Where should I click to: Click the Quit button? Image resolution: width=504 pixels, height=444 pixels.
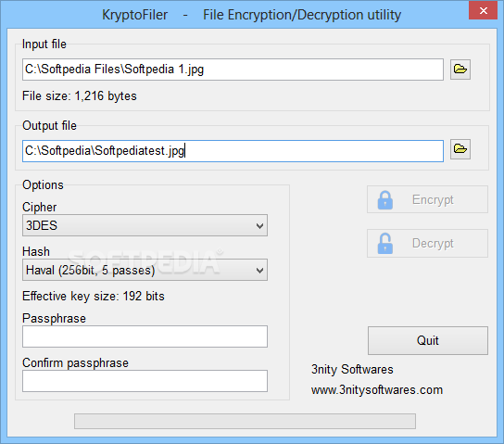pos(427,340)
